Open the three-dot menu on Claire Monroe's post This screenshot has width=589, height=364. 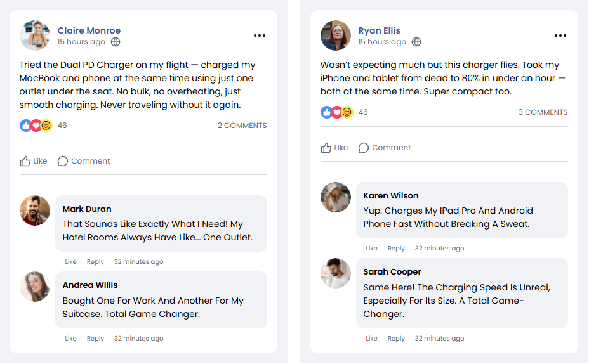260,36
